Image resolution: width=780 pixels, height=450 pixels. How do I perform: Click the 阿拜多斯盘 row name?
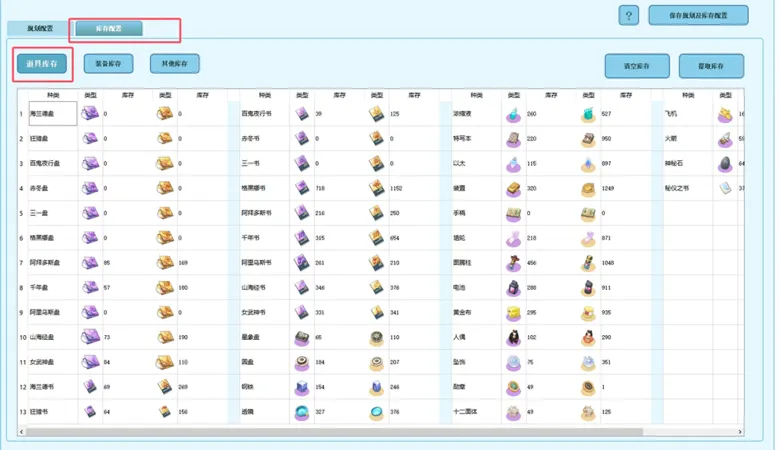(45, 263)
